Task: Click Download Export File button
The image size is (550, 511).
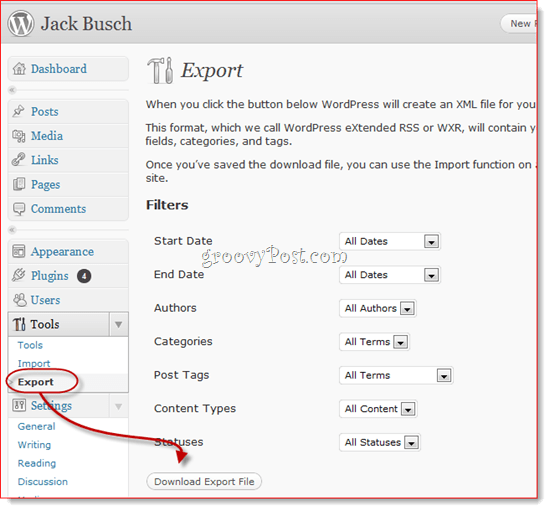Action: 204,482
